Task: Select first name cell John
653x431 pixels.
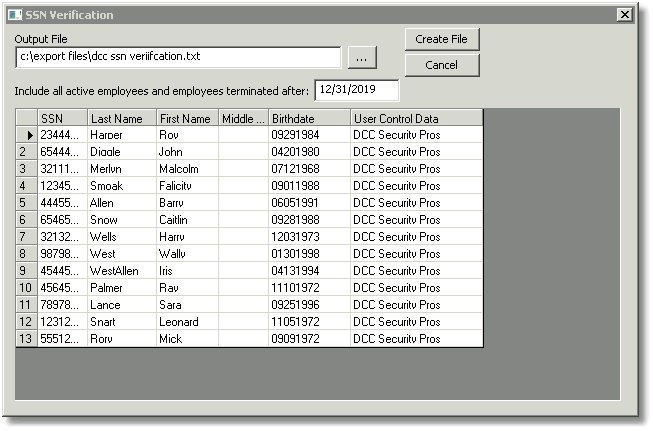Action: click(x=187, y=152)
